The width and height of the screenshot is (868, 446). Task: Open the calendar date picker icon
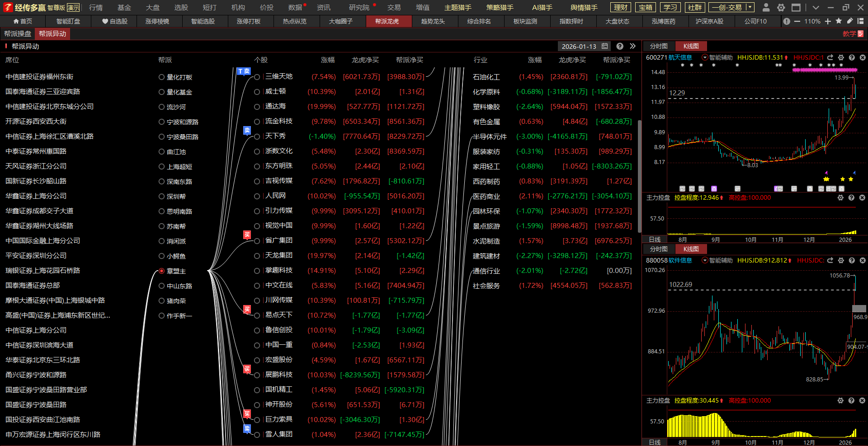[x=605, y=46]
